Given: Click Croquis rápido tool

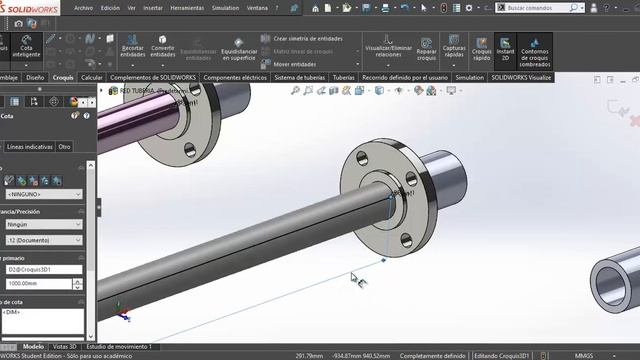Looking at the screenshot, I should tap(482, 49).
